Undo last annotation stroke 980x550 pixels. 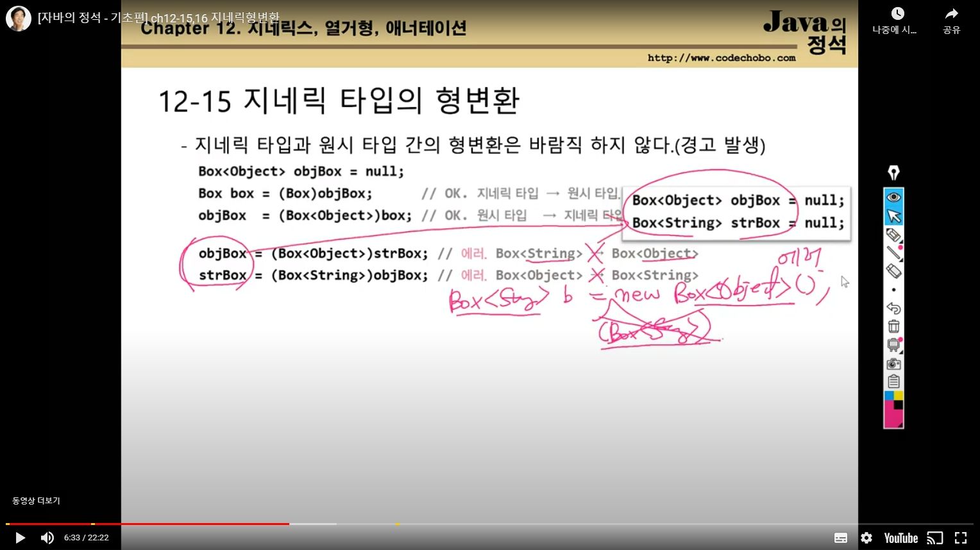coord(893,308)
